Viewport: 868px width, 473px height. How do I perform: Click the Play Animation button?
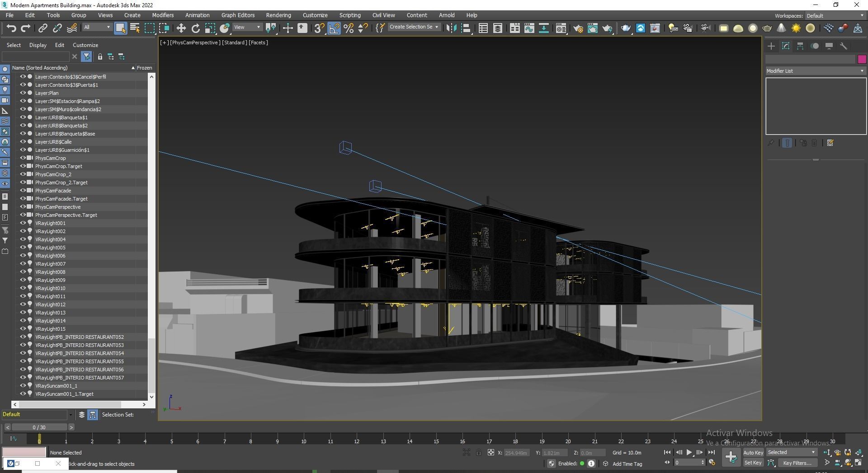(689, 452)
